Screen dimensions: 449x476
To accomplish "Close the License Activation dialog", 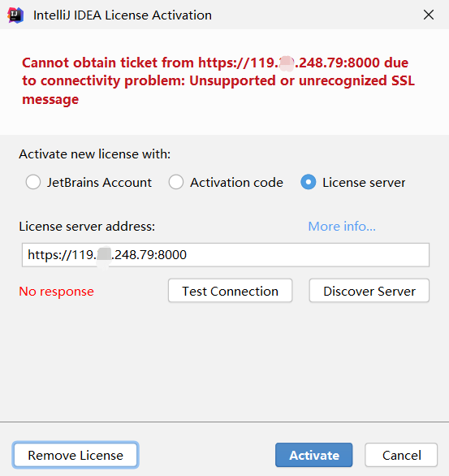I will click(429, 15).
